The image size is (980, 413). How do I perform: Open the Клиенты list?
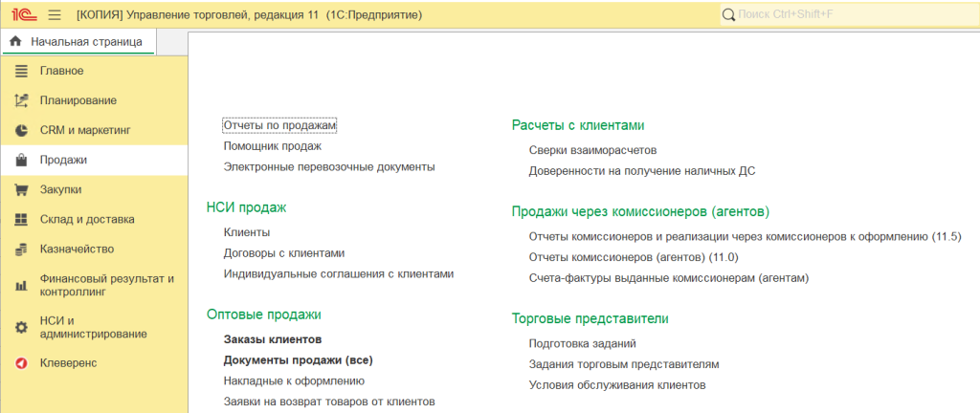point(247,232)
